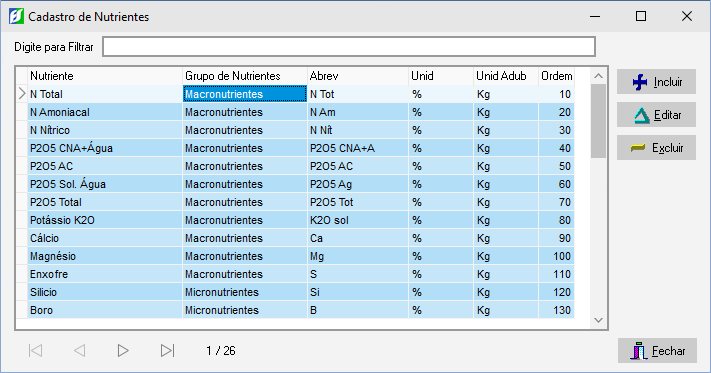Click the Unid column header
Image resolution: width=711 pixels, height=373 pixels.
coord(441,76)
